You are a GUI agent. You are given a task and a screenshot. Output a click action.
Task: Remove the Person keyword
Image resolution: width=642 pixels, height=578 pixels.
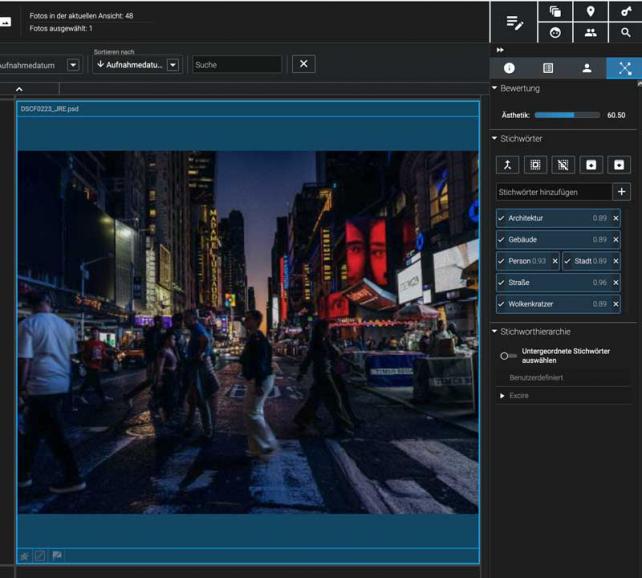(555, 261)
